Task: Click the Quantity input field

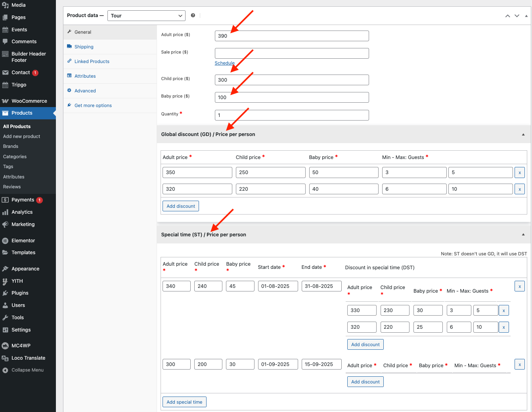Action: click(x=292, y=115)
